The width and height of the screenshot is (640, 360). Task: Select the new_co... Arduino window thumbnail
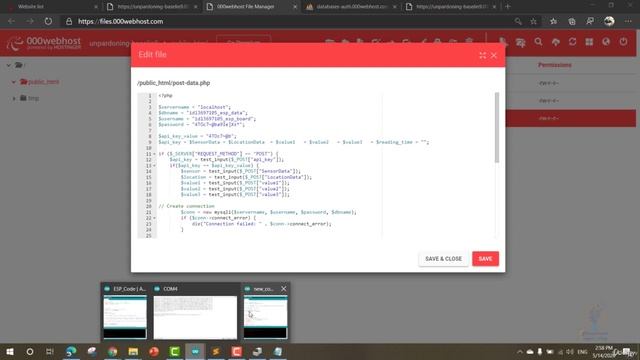coord(265,317)
